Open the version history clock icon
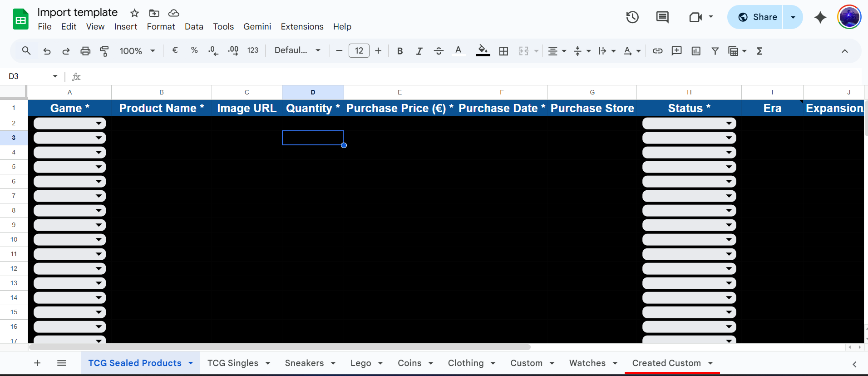The height and width of the screenshot is (376, 868). (632, 17)
